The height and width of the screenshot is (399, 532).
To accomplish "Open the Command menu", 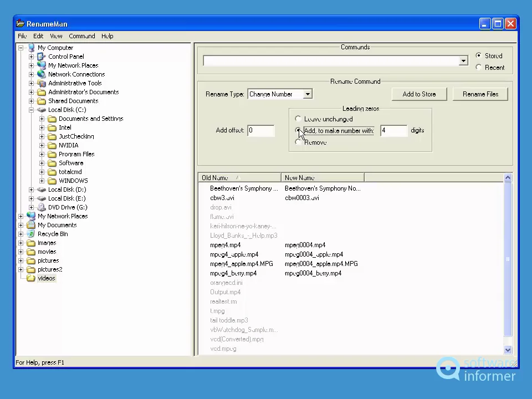I will [x=82, y=36].
